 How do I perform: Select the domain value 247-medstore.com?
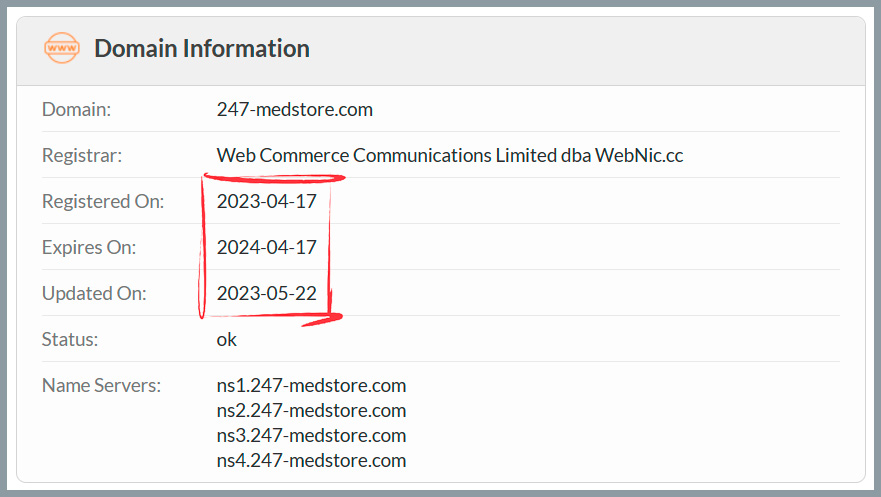[294, 110]
